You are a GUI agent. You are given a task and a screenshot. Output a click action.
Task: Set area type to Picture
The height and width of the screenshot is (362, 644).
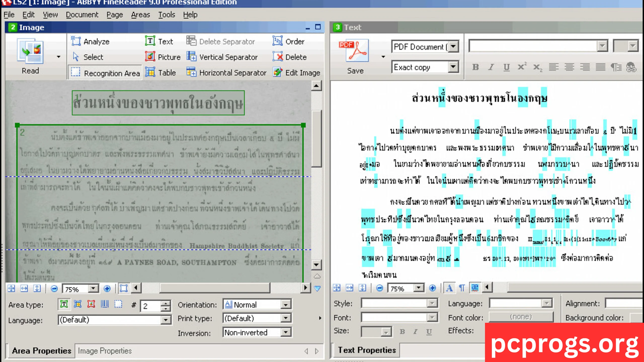pyautogui.click(x=91, y=304)
